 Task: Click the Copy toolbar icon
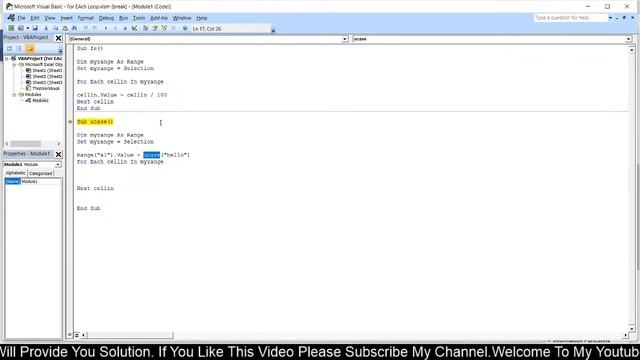(56, 28)
